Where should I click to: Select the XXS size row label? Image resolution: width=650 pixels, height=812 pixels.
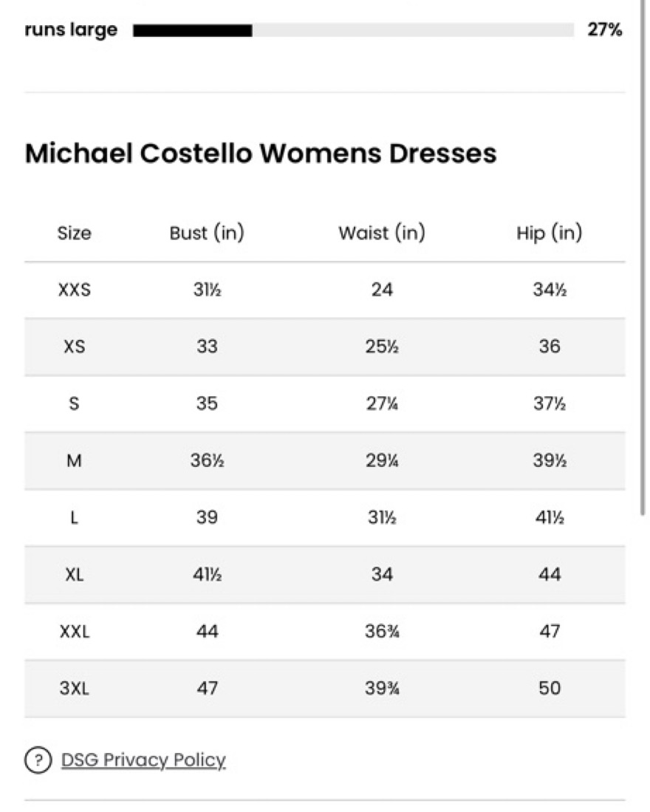pos(74,290)
